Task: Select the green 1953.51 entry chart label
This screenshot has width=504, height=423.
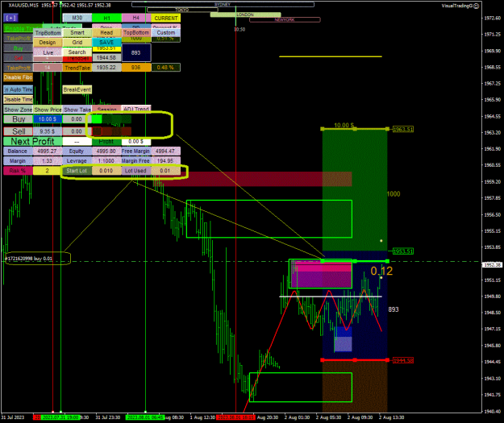Action: (403, 251)
